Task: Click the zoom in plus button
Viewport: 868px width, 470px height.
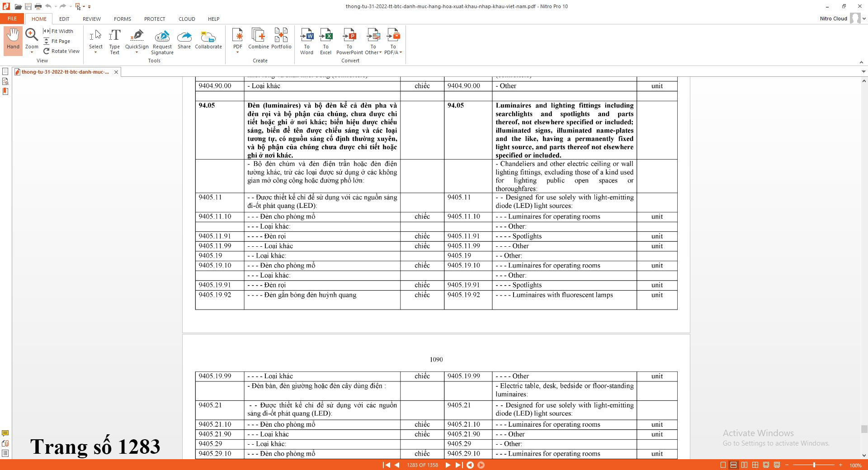Action: click(x=840, y=465)
